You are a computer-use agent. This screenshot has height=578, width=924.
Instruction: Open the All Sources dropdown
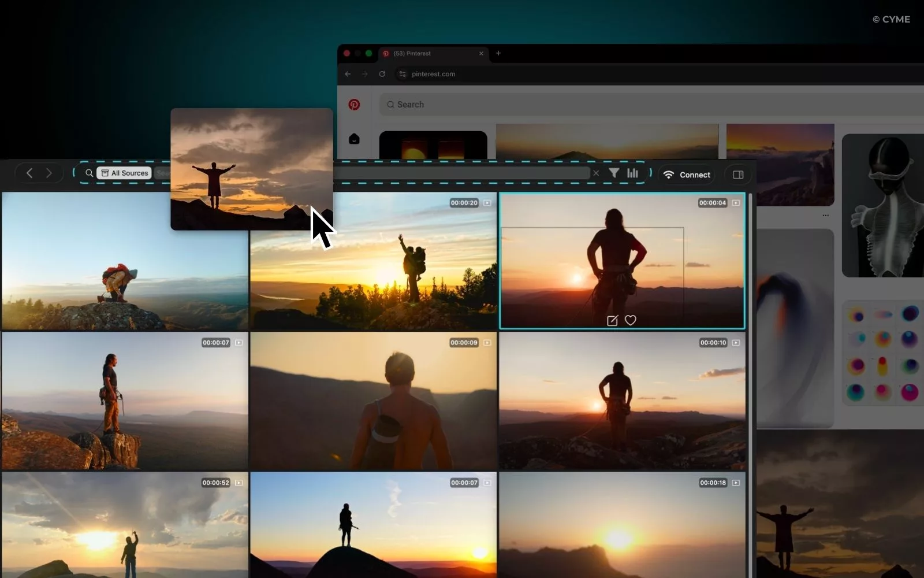click(x=124, y=172)
